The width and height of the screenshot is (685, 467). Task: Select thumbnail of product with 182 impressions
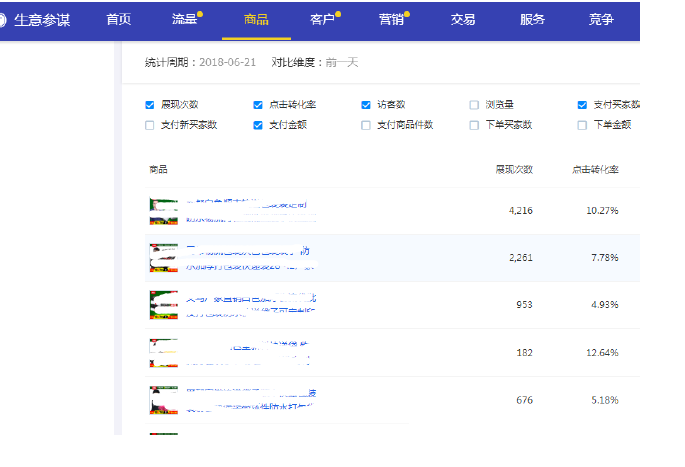163,352
